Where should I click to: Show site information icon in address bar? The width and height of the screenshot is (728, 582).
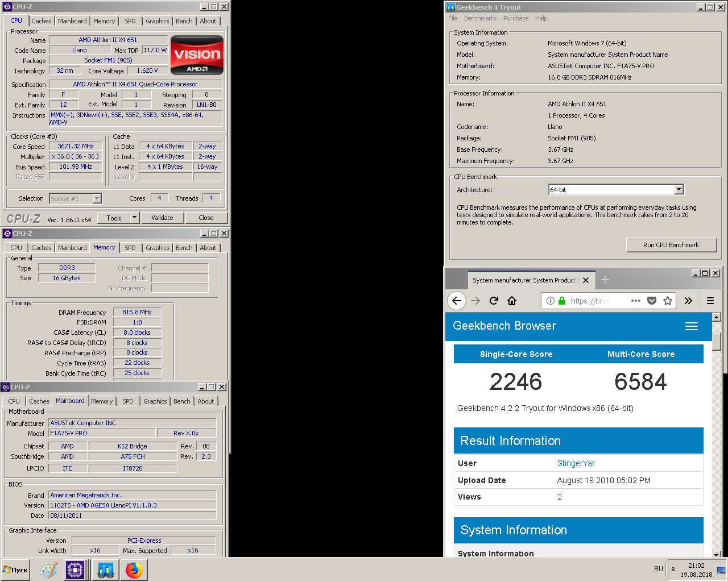551,301
